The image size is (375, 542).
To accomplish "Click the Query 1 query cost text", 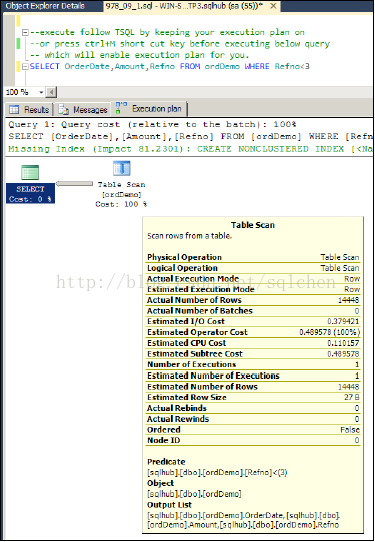I will point(152,125).
